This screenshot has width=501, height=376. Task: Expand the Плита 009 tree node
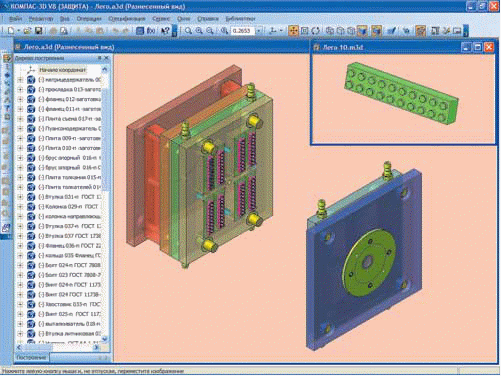pos(20,138)
